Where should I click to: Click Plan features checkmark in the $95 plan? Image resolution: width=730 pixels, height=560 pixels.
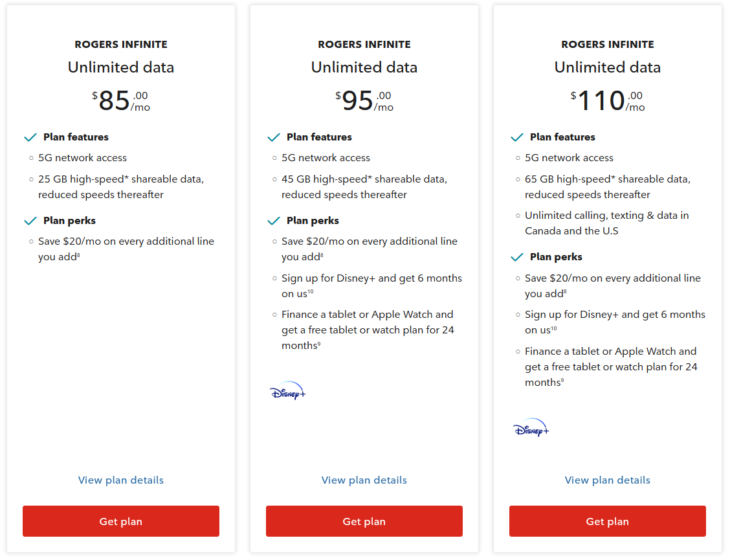[274, 137]
